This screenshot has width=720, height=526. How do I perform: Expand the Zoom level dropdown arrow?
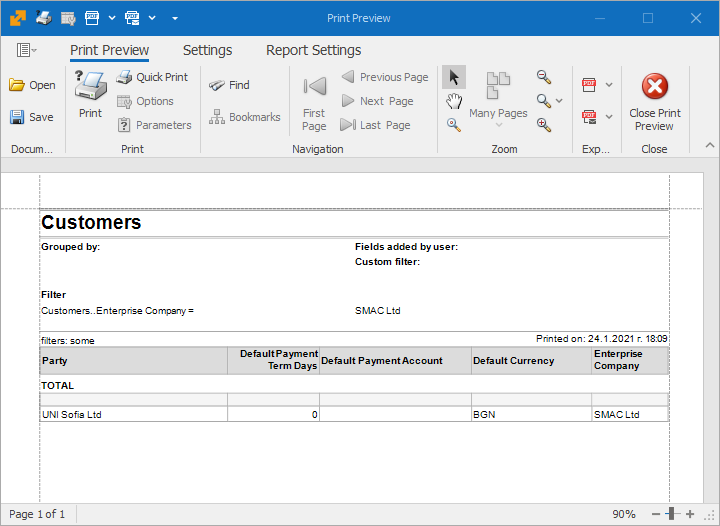pyautogui.click(x=559, y=101)
